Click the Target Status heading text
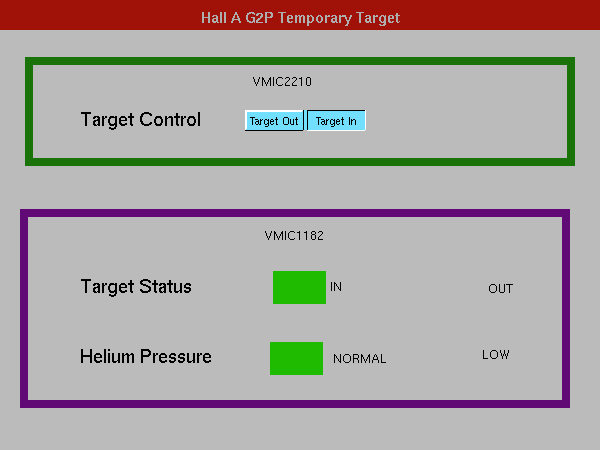This screenshot has height=450, width=600. [136, 287]
